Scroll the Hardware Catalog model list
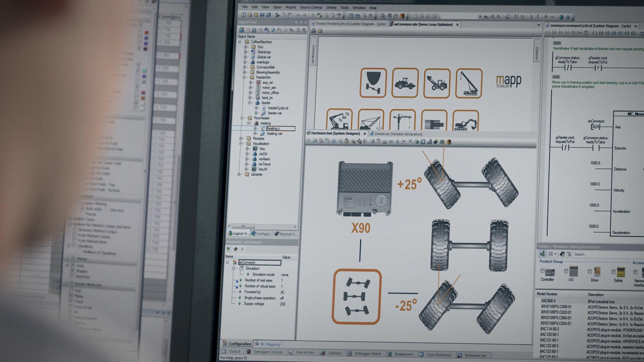The width and height of the screenshot is (644, 362). 643,331
